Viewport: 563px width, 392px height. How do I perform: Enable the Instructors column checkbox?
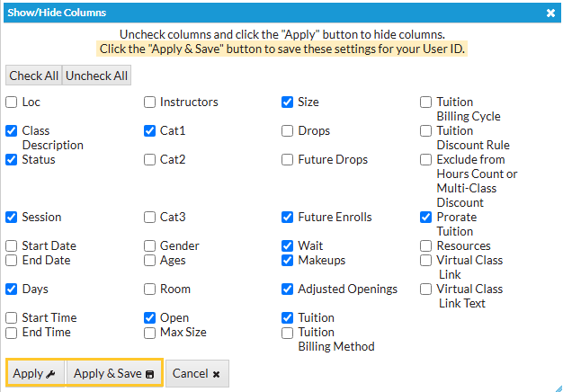(x=150, y=102)
